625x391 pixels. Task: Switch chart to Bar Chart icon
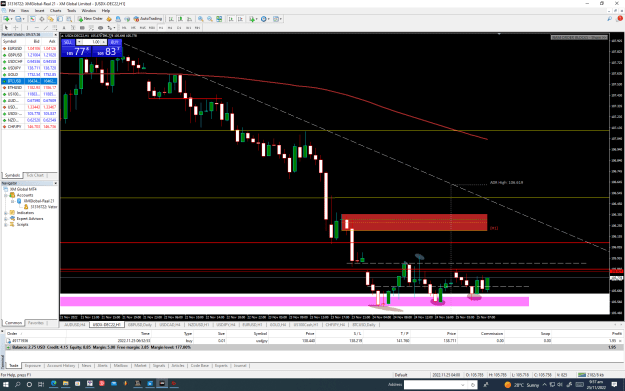coord(171,19)
